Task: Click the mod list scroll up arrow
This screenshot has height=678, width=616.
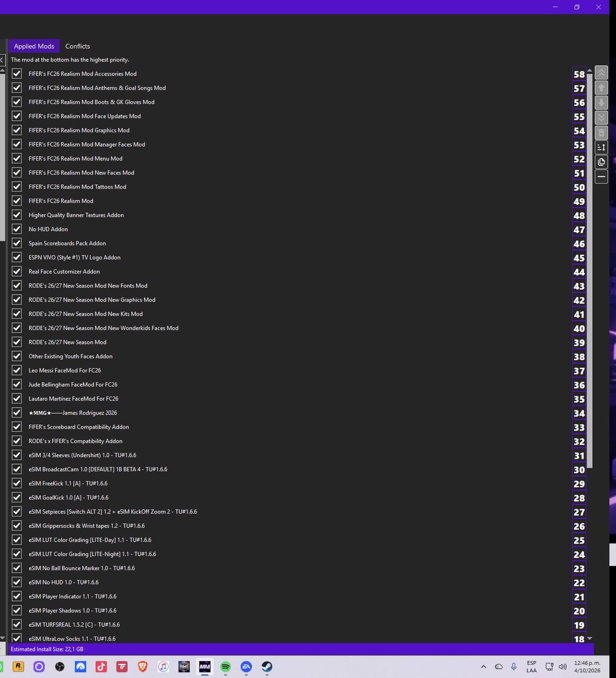Action: click(589, 71)
